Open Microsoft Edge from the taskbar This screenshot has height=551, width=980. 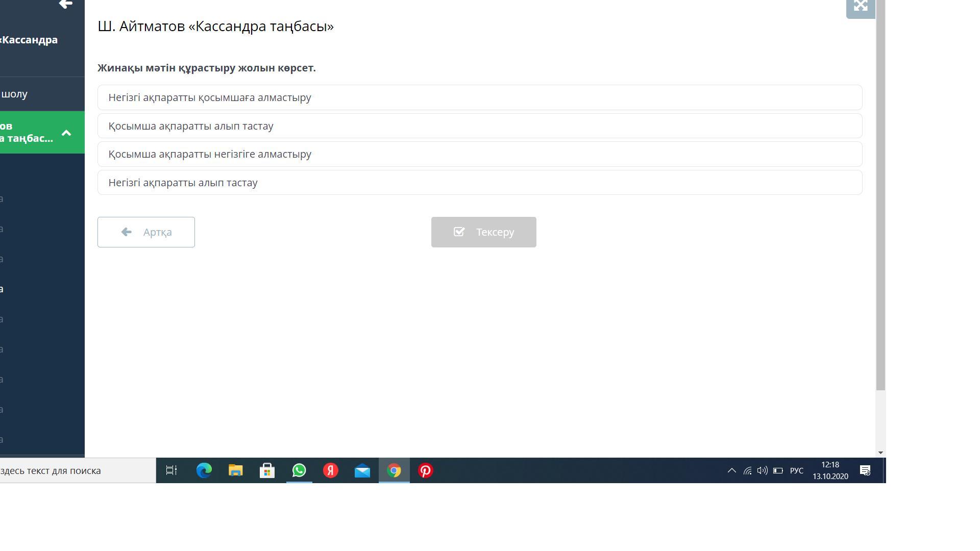204,470
